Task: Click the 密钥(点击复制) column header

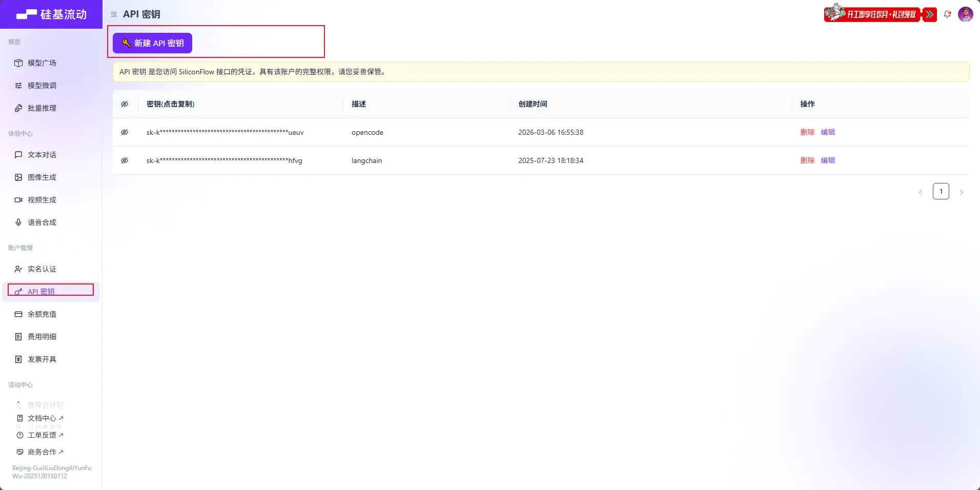Action: 170,104
